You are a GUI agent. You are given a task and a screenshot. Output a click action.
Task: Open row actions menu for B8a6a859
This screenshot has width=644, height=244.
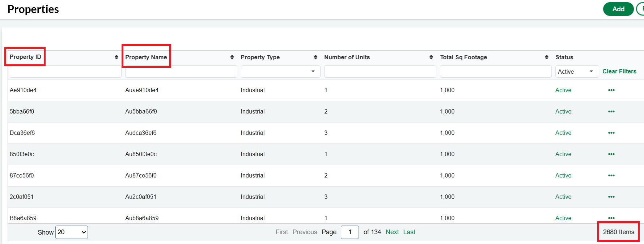[x=611, y=218]
